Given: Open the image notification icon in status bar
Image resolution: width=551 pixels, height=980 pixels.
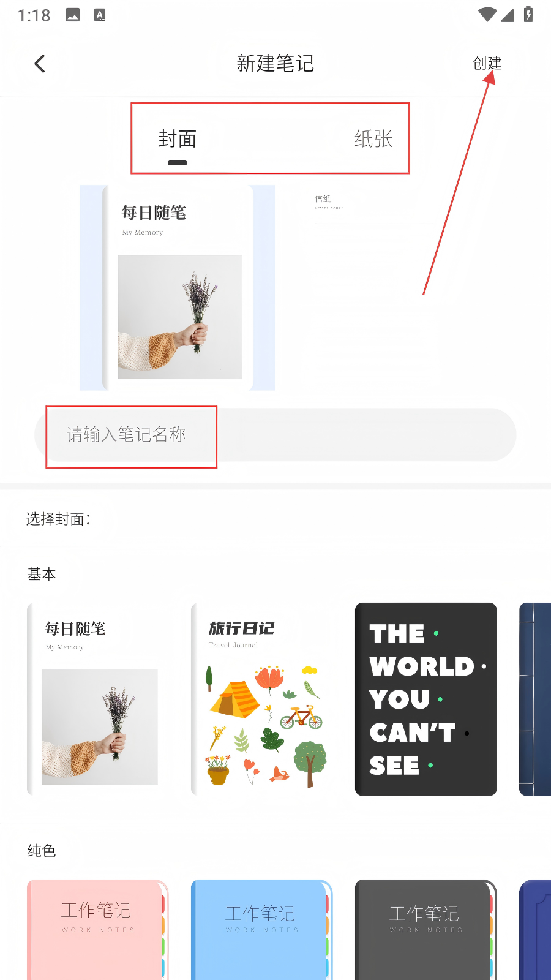Looking at the screenshot, I should 73,15.
